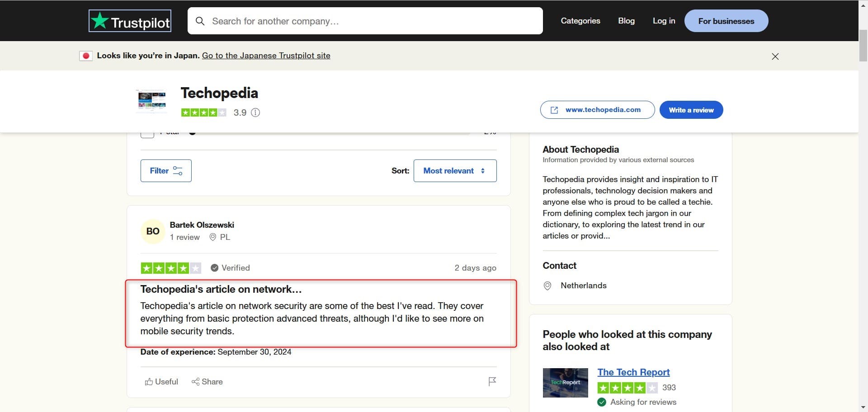Open review titled Techopedia's article on network…
Screen dimensions: 868x412
click(221, 289)
